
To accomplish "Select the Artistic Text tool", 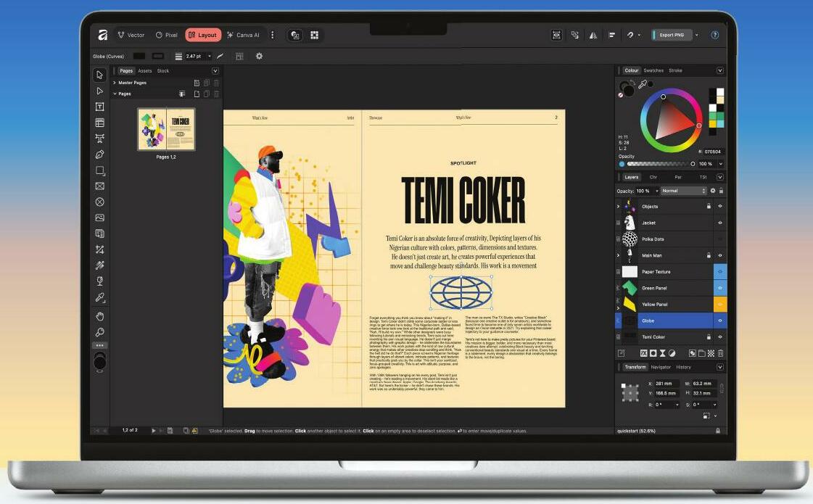I will 99,139.
